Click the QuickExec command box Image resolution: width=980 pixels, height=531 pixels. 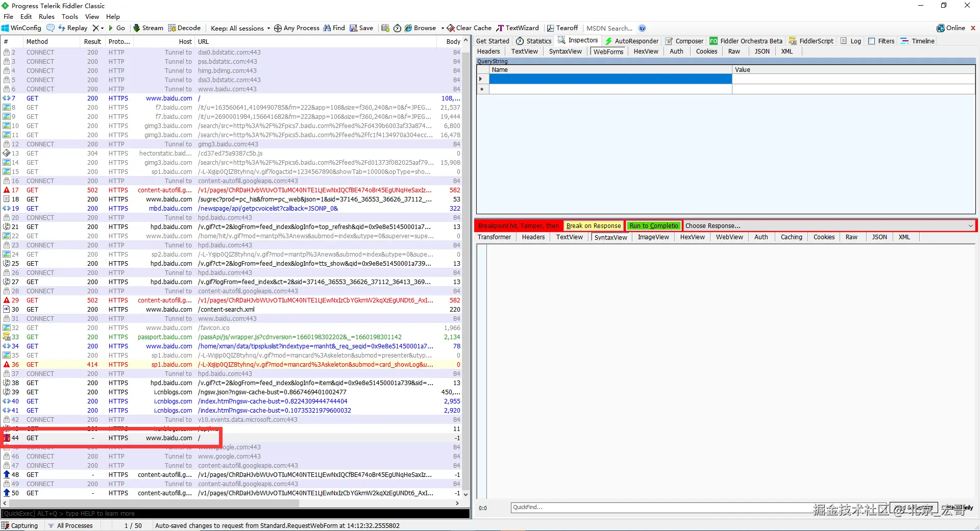coord(235,514)
